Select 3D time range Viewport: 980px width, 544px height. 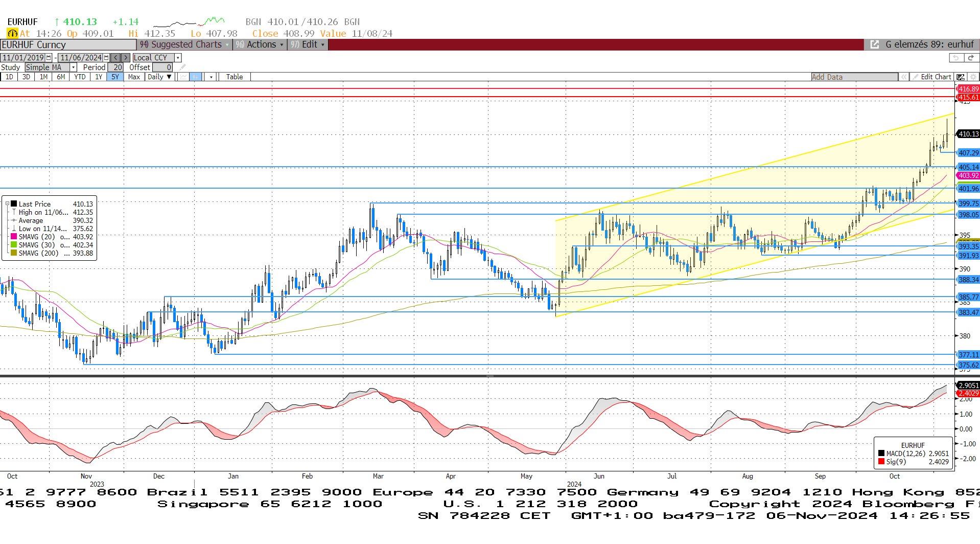(27, 77)
